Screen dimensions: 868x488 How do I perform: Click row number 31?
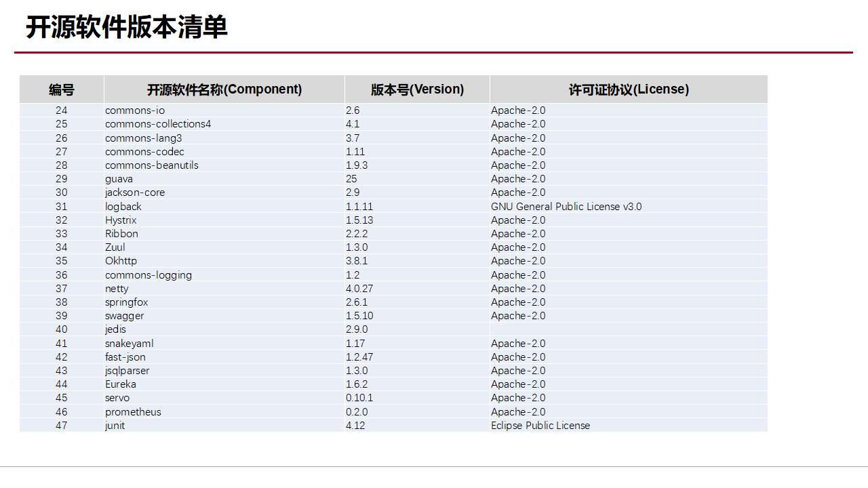click(62, 206)
